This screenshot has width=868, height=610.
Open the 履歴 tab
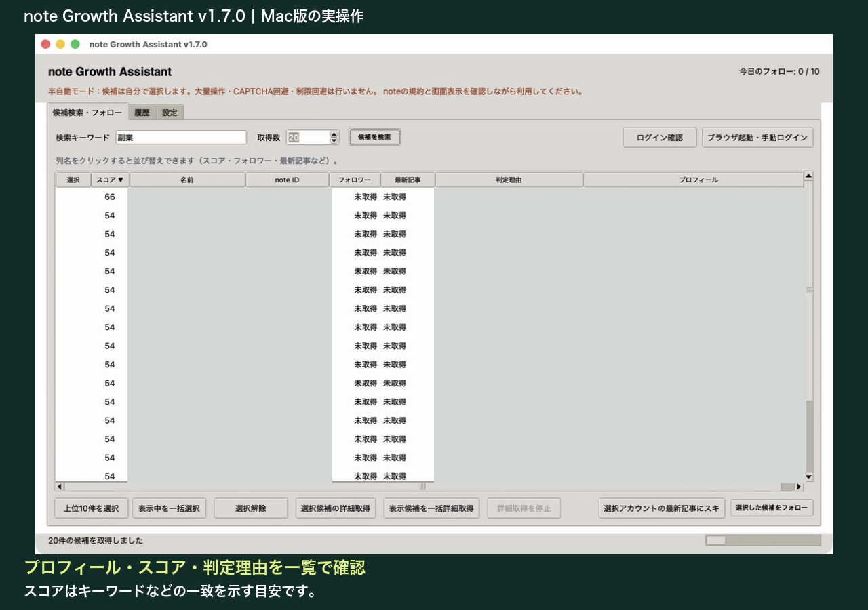coord(142,113)
